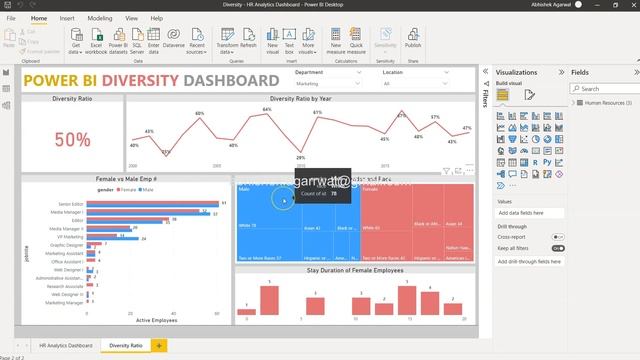
Task: Open the File menu
Action: click(x=11, y=18)
